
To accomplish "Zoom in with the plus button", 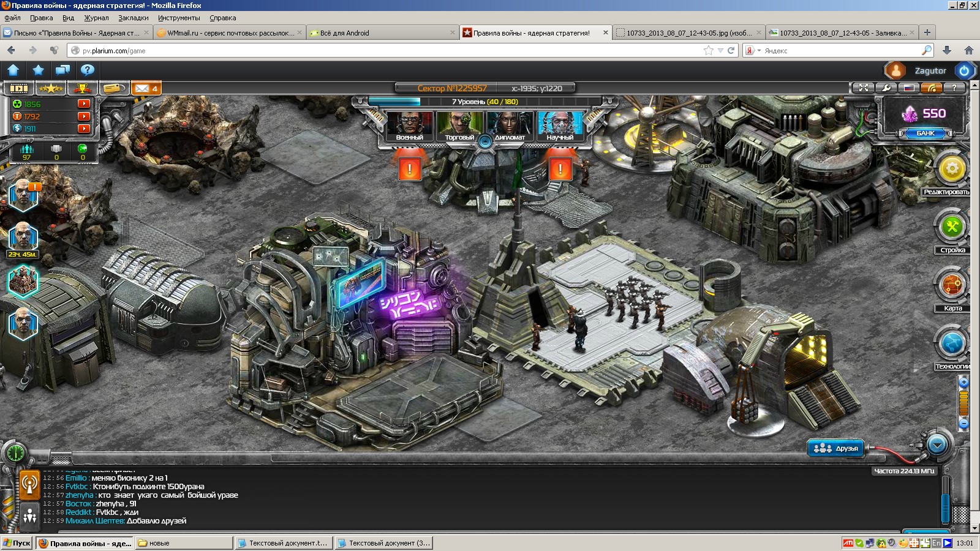I will [963, 382].
